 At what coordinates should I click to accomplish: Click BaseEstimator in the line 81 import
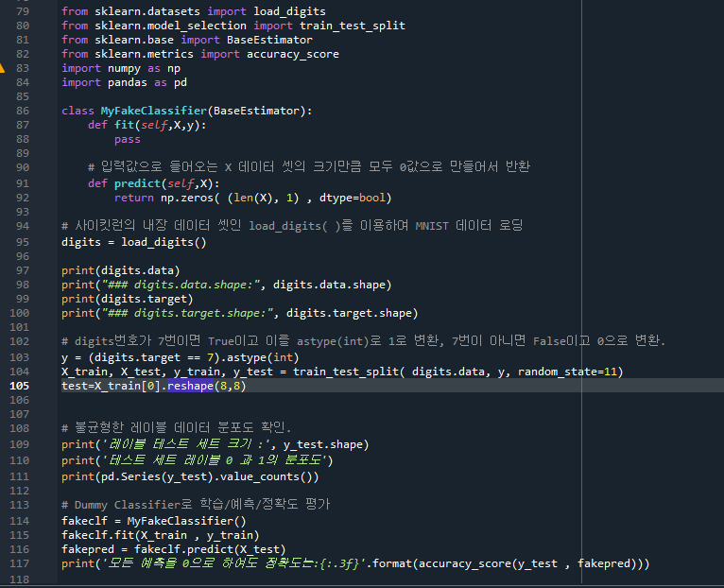pyautogui.click(x=269, y=41)
